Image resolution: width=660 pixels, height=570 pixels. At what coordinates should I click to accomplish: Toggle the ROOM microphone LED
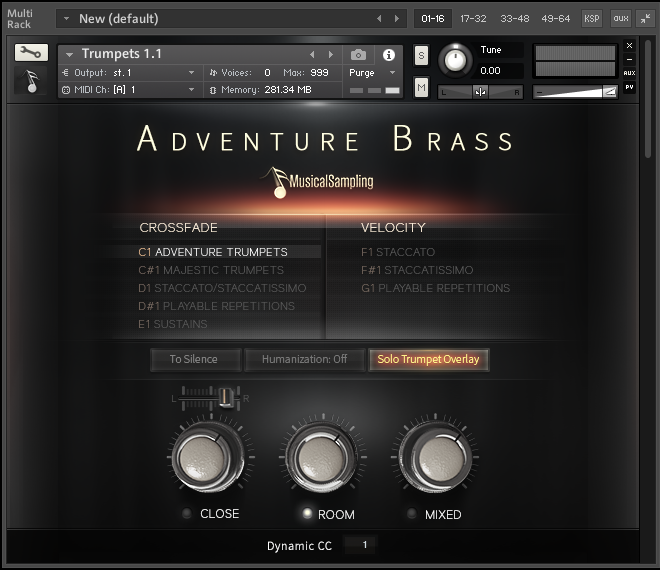307,513
